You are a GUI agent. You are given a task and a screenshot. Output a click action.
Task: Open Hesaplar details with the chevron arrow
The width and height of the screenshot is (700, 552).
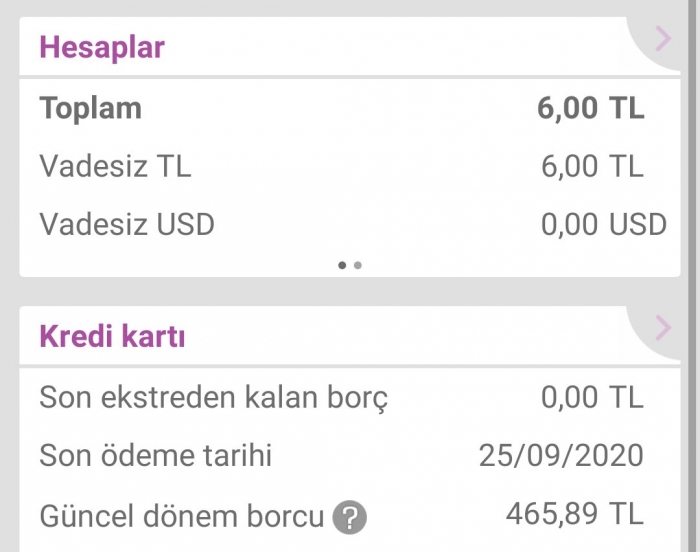(663, 40)
